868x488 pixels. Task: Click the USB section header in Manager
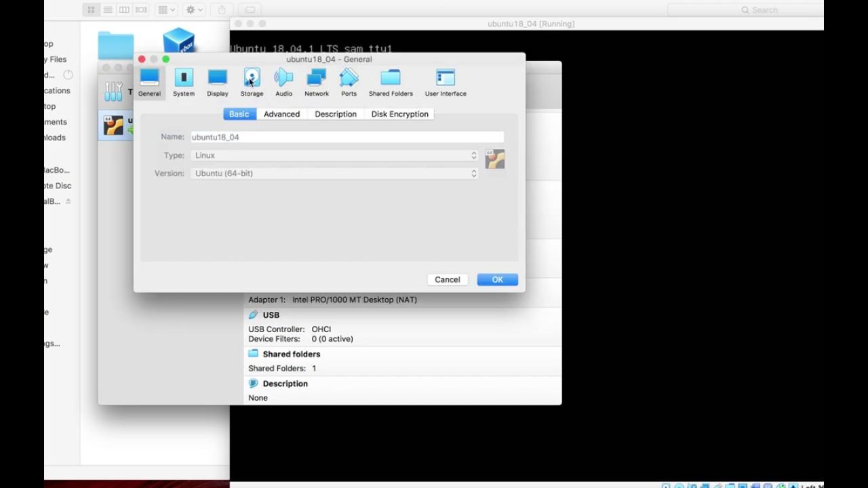click(271, 315)
